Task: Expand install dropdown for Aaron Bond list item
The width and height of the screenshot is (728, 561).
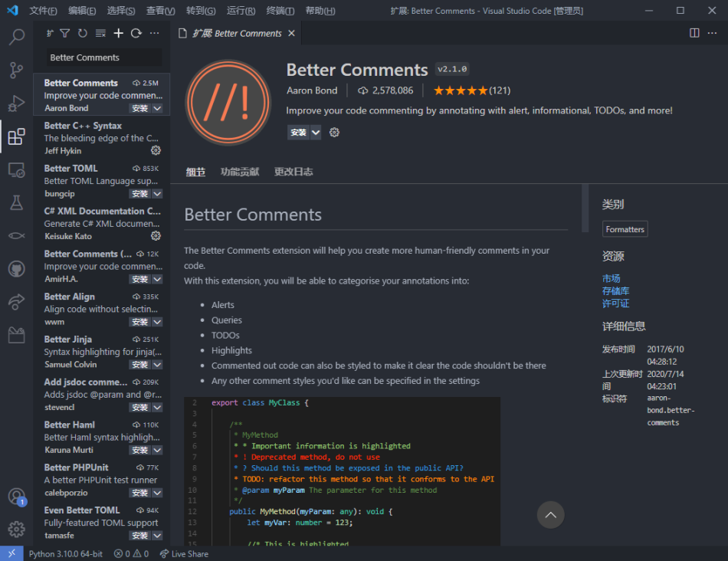Action: [x=157, y=108]
